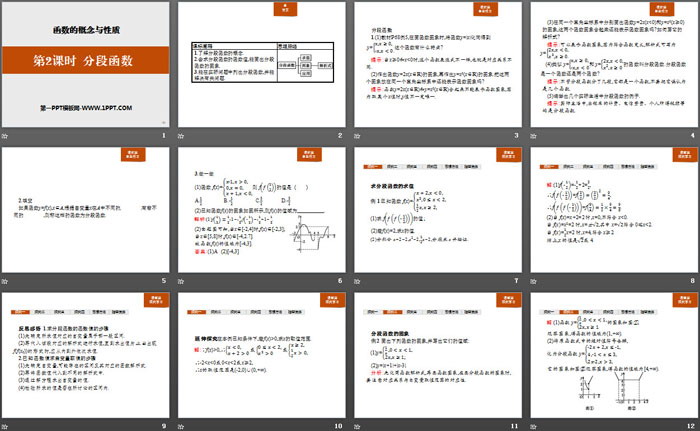
Task: Click slide number label "9"
Action: click(x=164, y=426)
